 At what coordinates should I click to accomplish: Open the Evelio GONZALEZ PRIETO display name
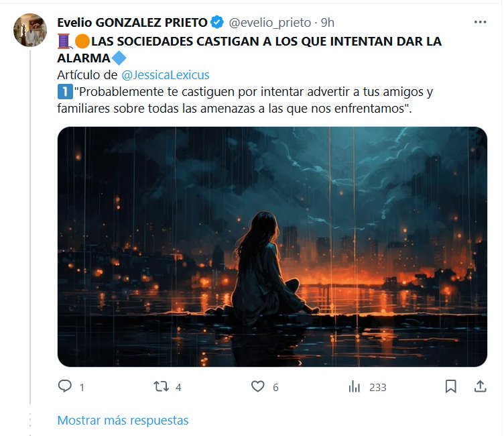pos(132,23)
